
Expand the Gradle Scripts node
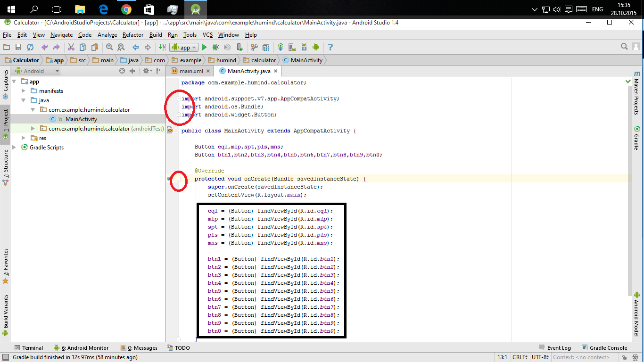tap(14, 148)
